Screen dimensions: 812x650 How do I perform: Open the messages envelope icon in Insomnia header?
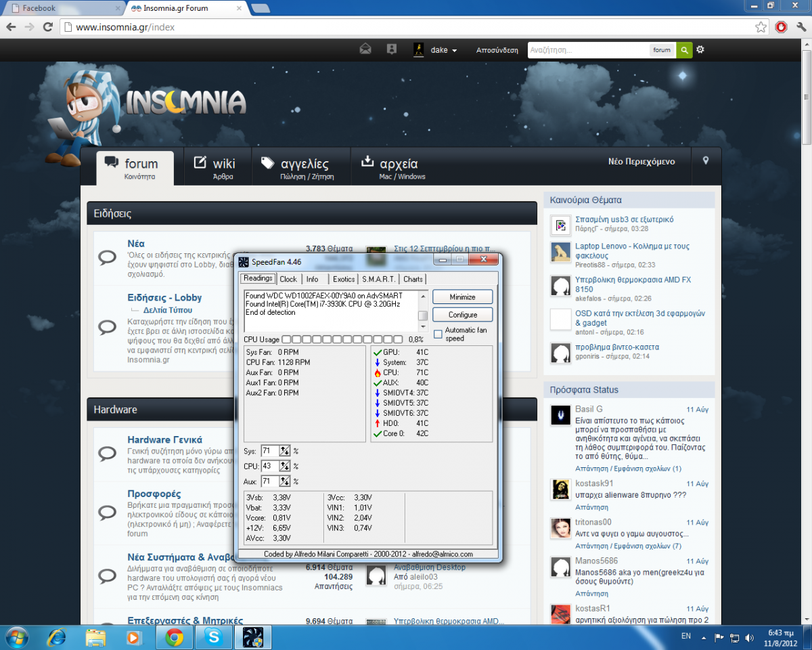[x=365, y=49]
